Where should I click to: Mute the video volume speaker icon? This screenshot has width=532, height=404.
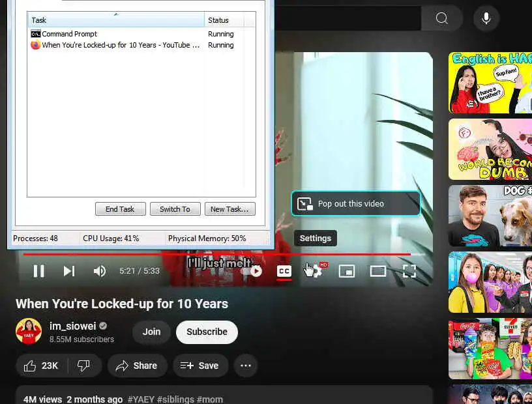99,271
